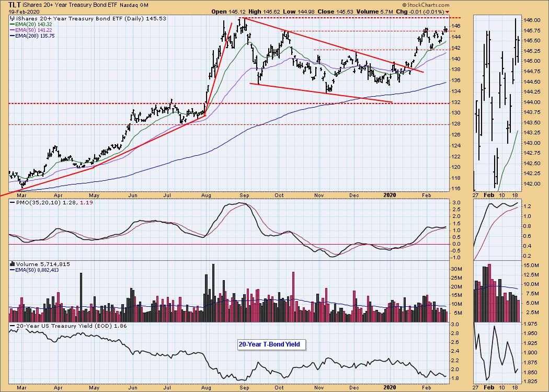Screen dimensions: 549x392
Task: Click the 'EMA(50) 8,882,413' volume legend entry
Action: 37,270
